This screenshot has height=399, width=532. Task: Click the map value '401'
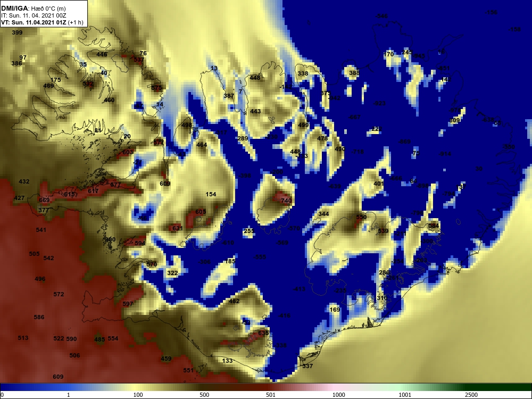[x=379, y=184]
